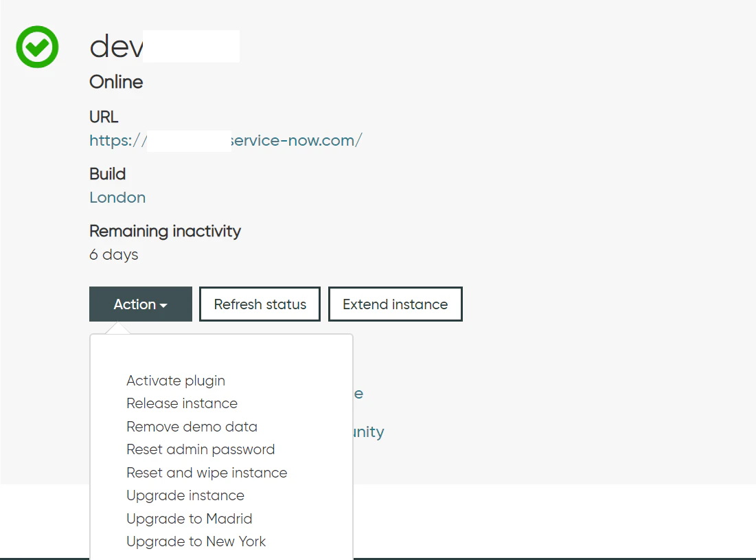
Task: Choose Reset admin password menu entry
Action: coord(201,449)
